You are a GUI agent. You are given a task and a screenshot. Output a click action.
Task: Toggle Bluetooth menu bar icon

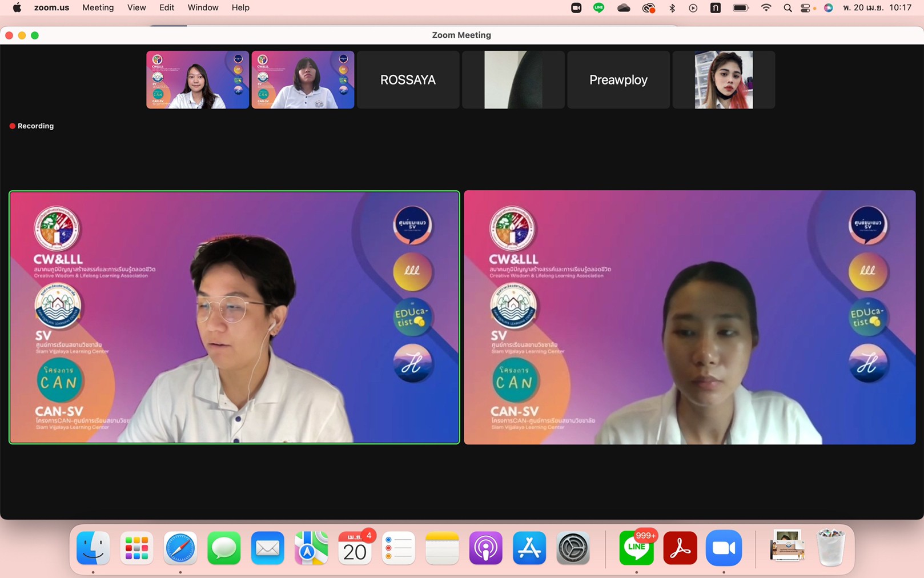pyautogui.click(x=672, y=8)
